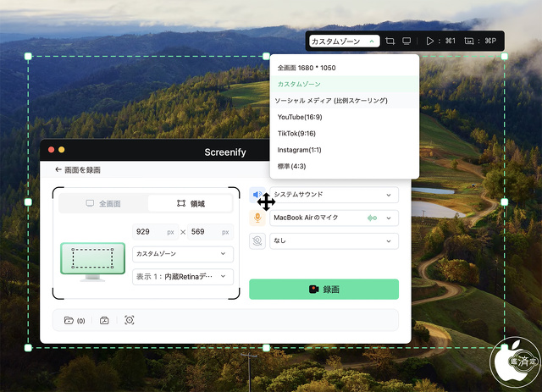Click the scheduled recording icon in bottom bar

[x=104, y=320]
